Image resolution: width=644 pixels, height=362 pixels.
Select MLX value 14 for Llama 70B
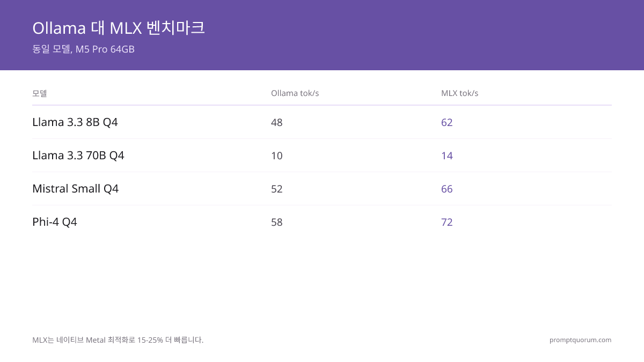pyautogui.click(x=447, y=156)
